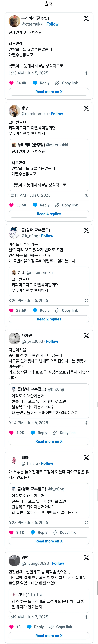Follow the @nye20000 account
Image resolution: width=98 pixels, height=644 pixels.
pos(52,341)
